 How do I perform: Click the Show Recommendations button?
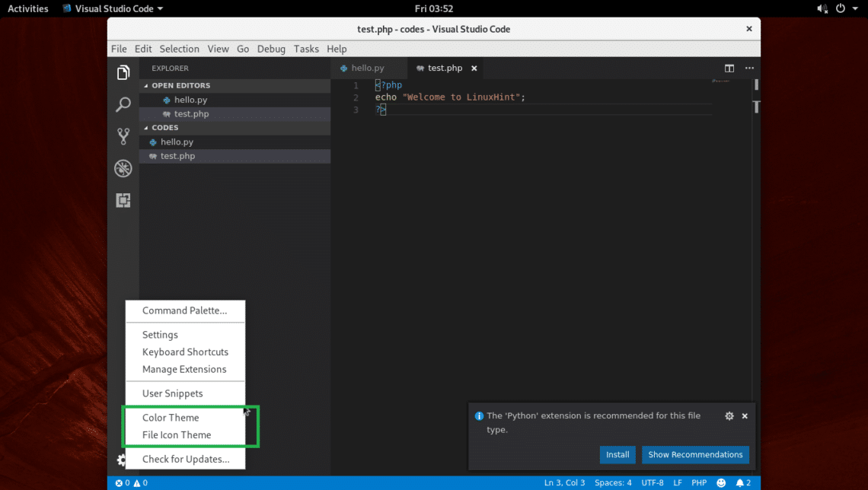tap(694, 455)
